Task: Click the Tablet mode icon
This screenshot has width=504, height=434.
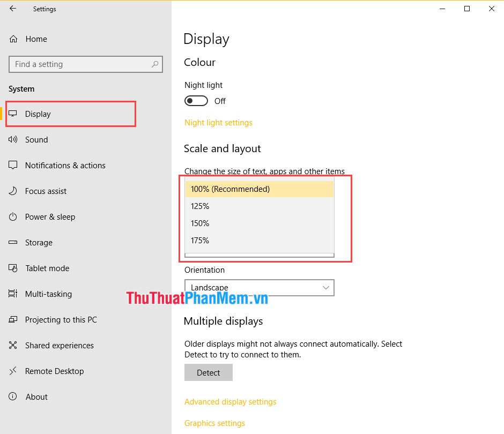Action: coord(13,268)
